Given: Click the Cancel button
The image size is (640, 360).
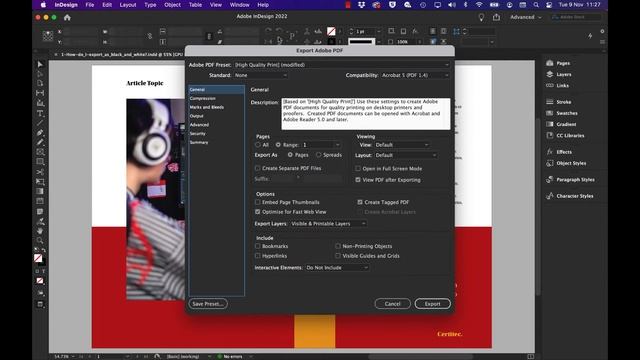Looking at the screenshot, I should 392,304.
